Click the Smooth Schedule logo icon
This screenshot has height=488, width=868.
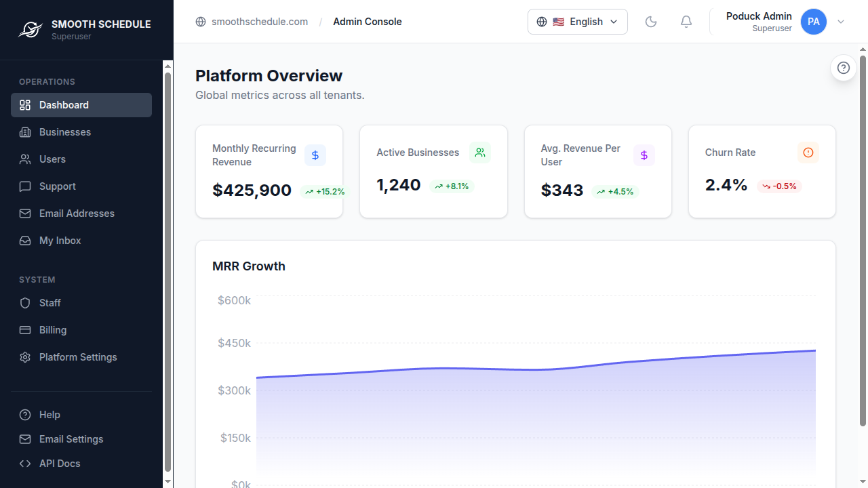(30, 29)
